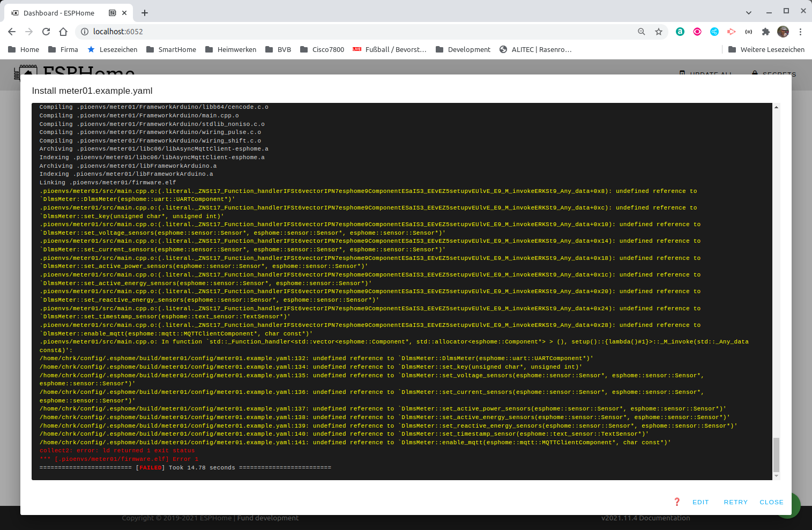Viewport: 812px width, 530px height.
Task: Go back with browser back arrow
Action: pyautogui.click(x=12, y=32)
